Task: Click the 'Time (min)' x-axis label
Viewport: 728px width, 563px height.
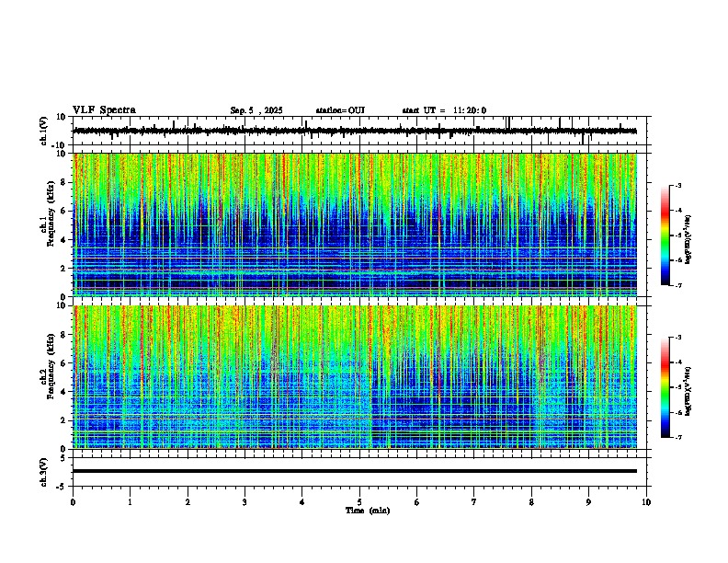Action: pos(368,511)
